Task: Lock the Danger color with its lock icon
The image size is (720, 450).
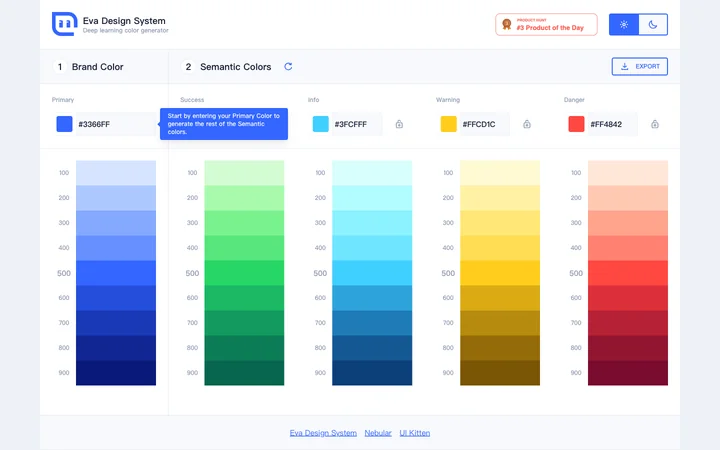Action: pyautogui.click(x=655, y=124)
